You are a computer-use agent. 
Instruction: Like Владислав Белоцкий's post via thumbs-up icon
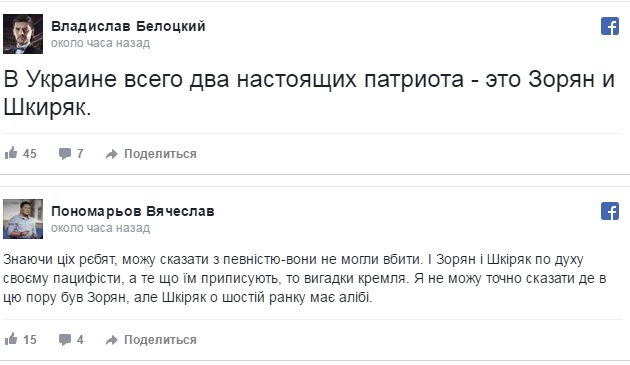pyautogui.click(x=11, y=153)
